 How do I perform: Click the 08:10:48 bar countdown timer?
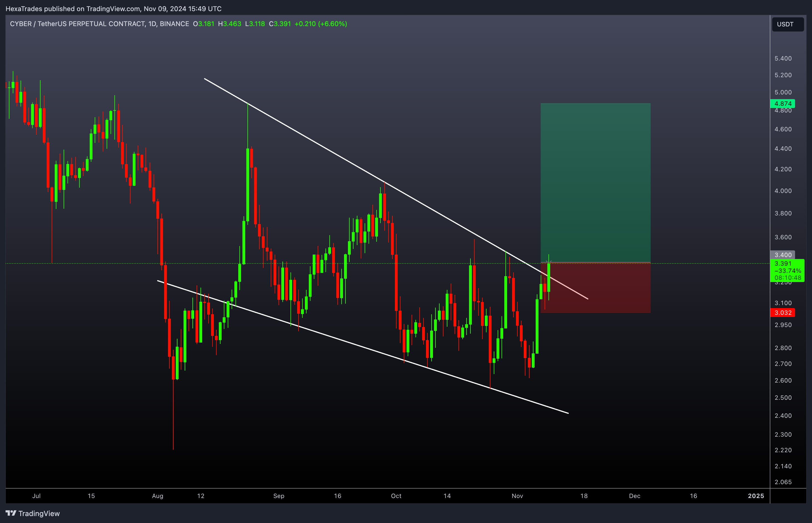tap(788, 278)
